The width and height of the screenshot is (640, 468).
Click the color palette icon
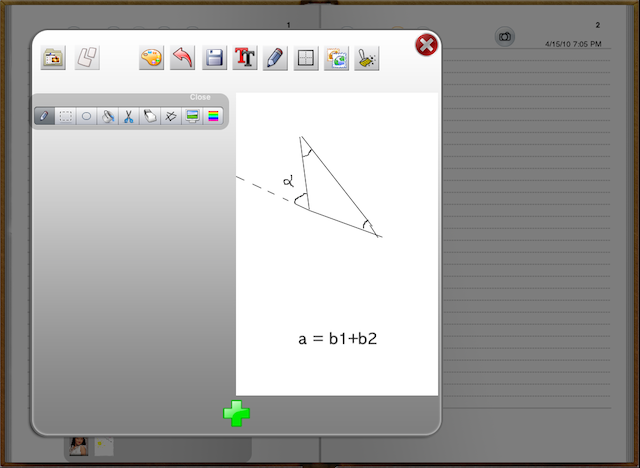[x=151, y=58]
